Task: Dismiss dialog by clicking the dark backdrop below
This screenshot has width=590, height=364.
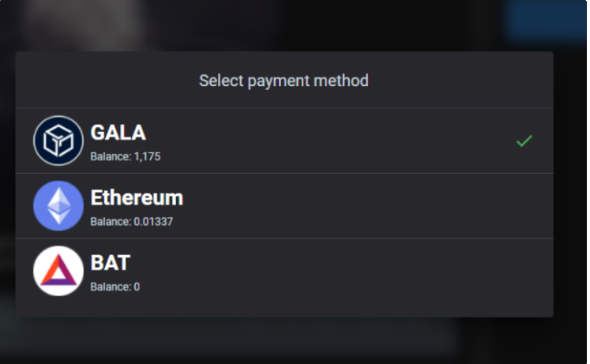Action: (x=294, y=340)
